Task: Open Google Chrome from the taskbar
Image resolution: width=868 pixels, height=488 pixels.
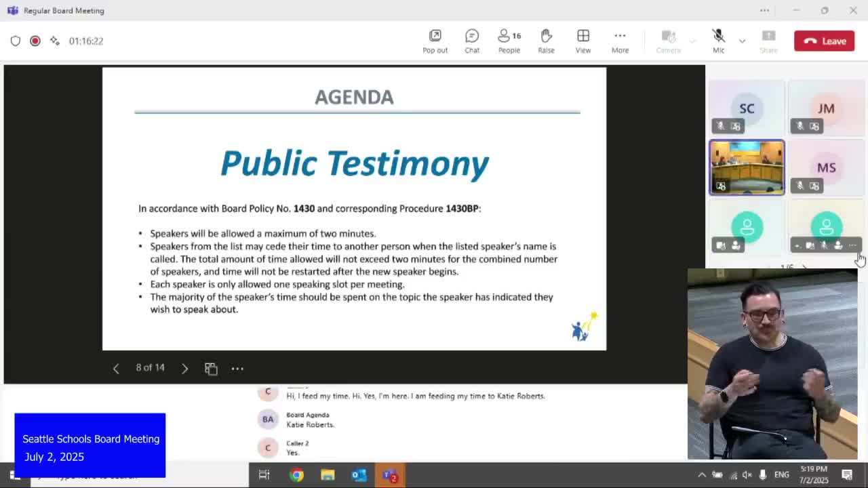Action: coord(296,475)
